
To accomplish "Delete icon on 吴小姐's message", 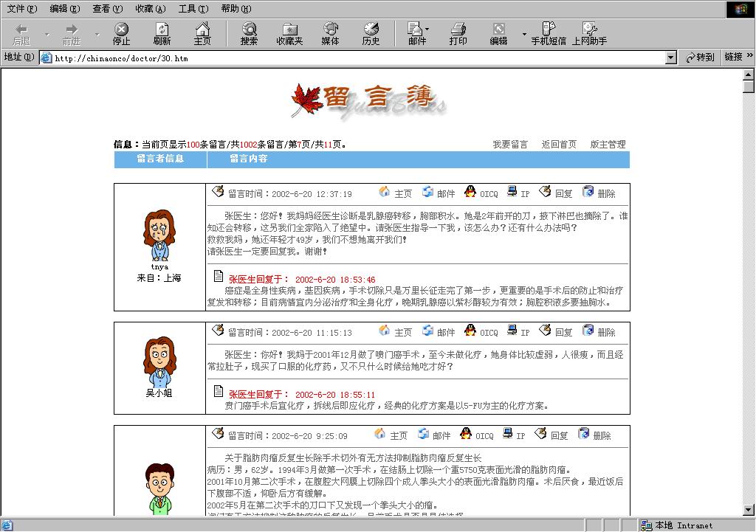I will pos(588,331).
